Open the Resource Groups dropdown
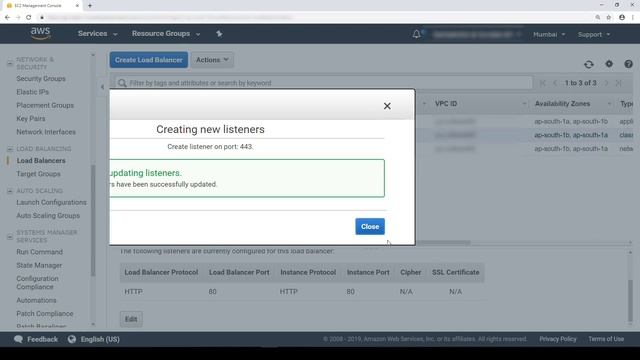 coord(166,34)
